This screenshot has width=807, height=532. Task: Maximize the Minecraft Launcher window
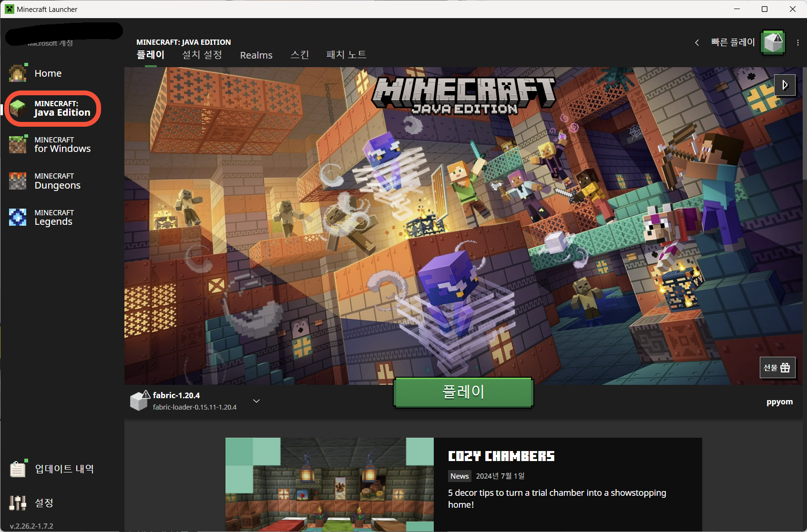[x=765, y=9]
